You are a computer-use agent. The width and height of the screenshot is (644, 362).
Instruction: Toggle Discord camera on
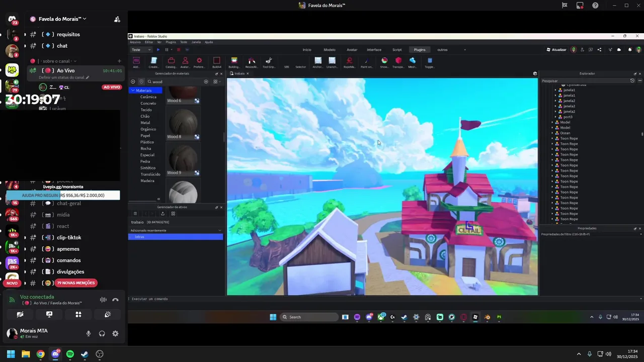(20, 314)
